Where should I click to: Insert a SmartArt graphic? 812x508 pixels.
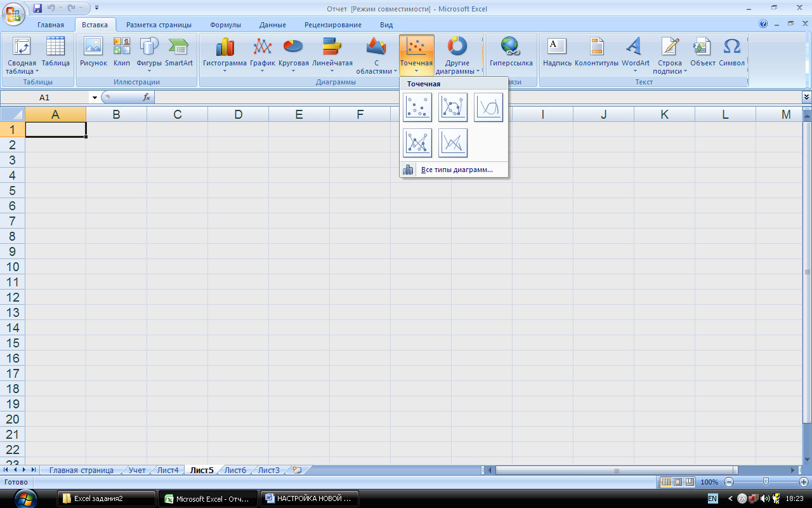tap(179, 52)
